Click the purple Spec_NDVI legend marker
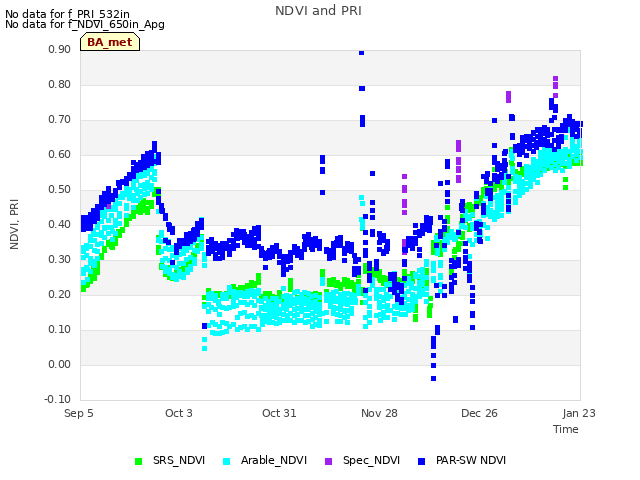The height and width of the screenshot is (480, 640). coord(329,462)
